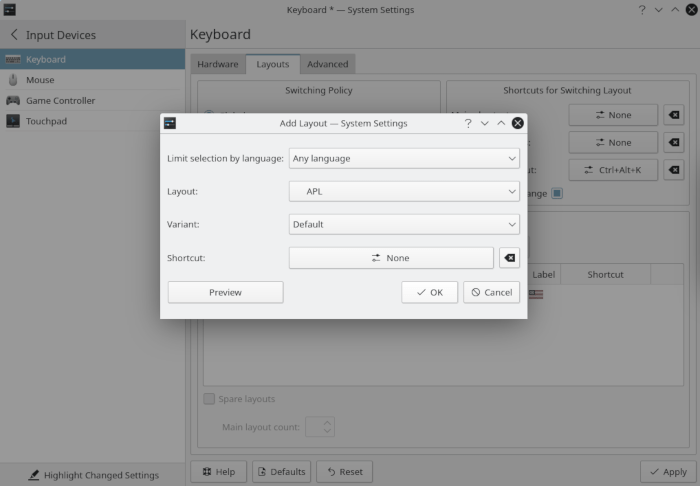Open Help in System Settings

219,472
